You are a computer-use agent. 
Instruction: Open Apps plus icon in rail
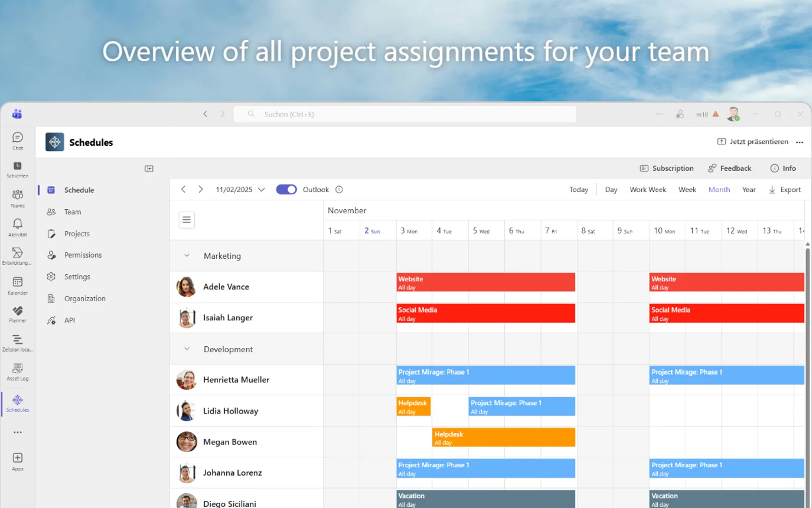pos(17,461)
